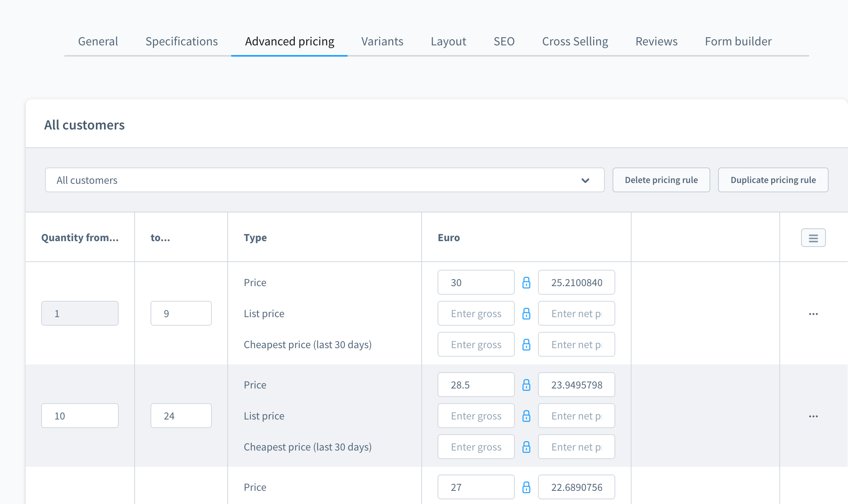
Task: Switch to the Cross Selling tab
Action: 575,41
